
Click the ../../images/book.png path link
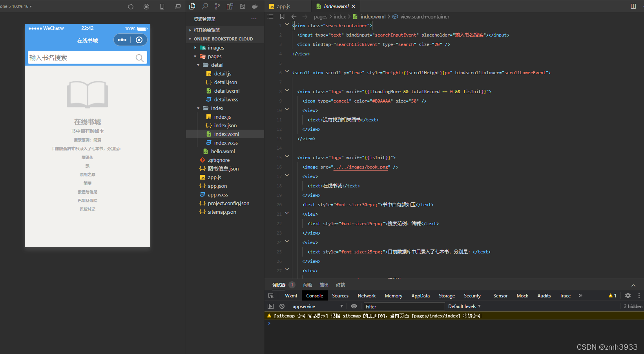tap(361, 167)
